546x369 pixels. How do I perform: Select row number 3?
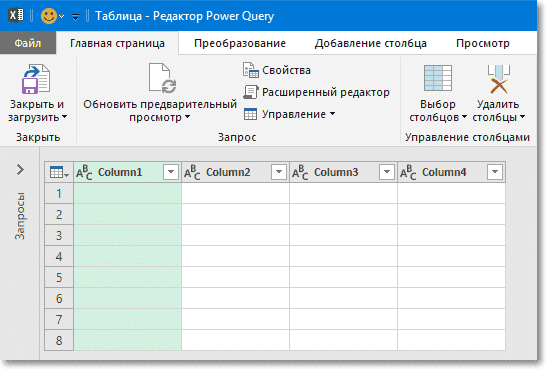point(59,235)
